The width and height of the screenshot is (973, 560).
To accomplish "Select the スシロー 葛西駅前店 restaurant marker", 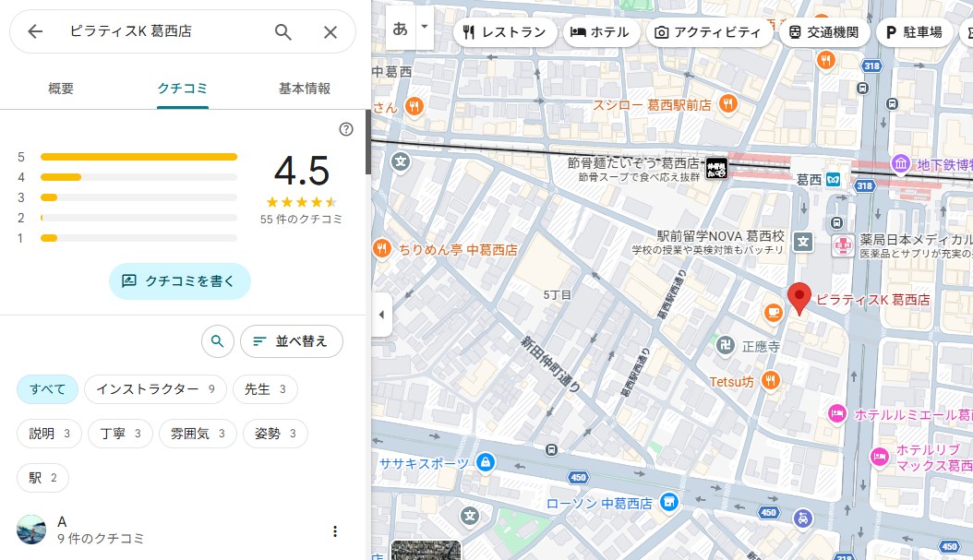I will click(x=728, y=104).
